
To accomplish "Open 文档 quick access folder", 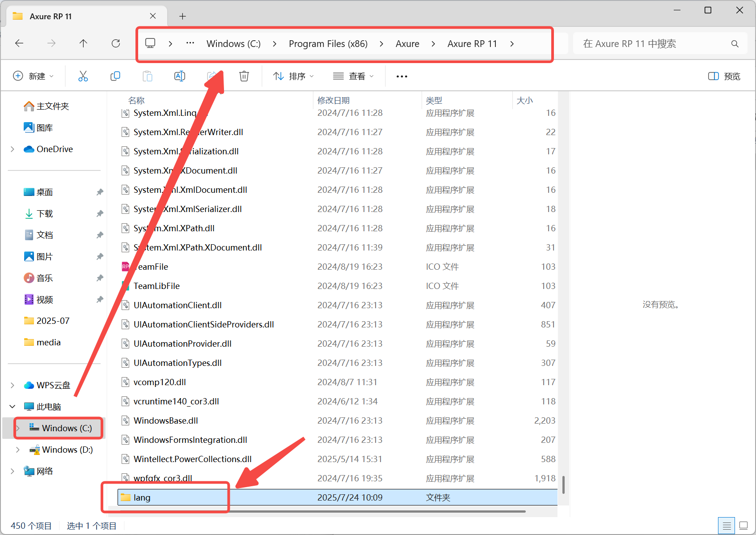I will tap(38, 235).
